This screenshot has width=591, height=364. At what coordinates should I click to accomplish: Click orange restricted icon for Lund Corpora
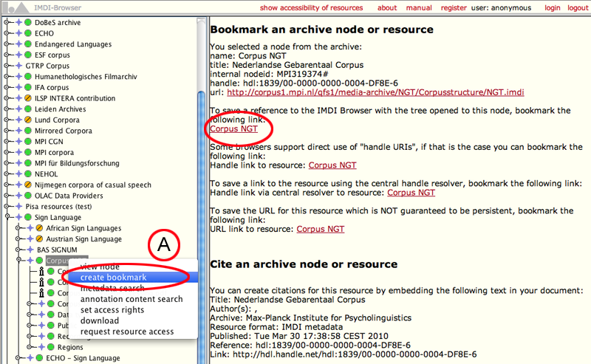click(x=28, y=120)
